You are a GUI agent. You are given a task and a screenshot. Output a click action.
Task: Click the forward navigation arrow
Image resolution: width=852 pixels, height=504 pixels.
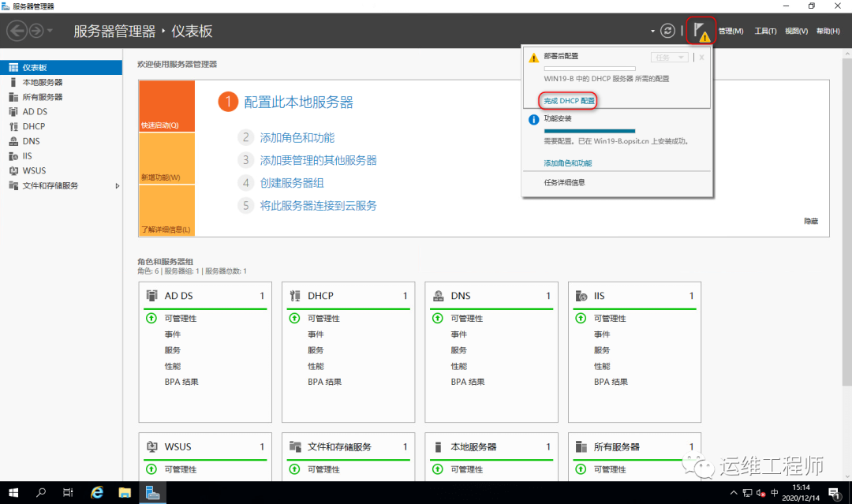(x=35, y=31)
